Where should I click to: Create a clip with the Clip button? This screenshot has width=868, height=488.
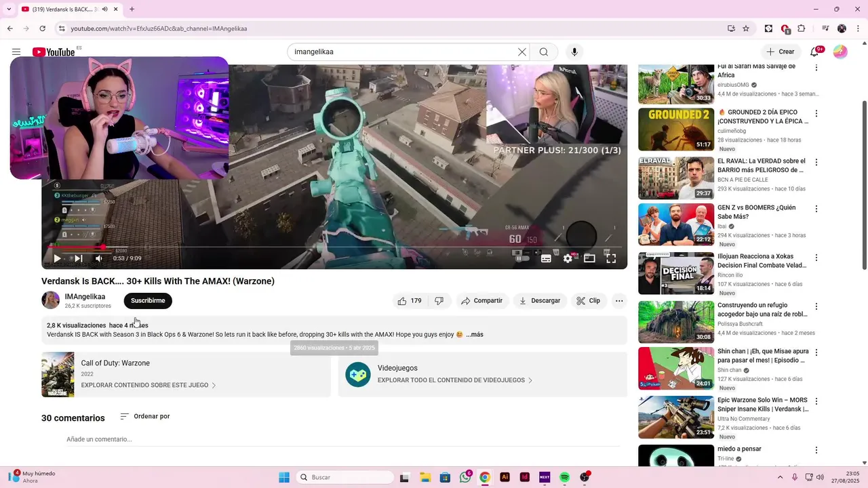point(589,301)
